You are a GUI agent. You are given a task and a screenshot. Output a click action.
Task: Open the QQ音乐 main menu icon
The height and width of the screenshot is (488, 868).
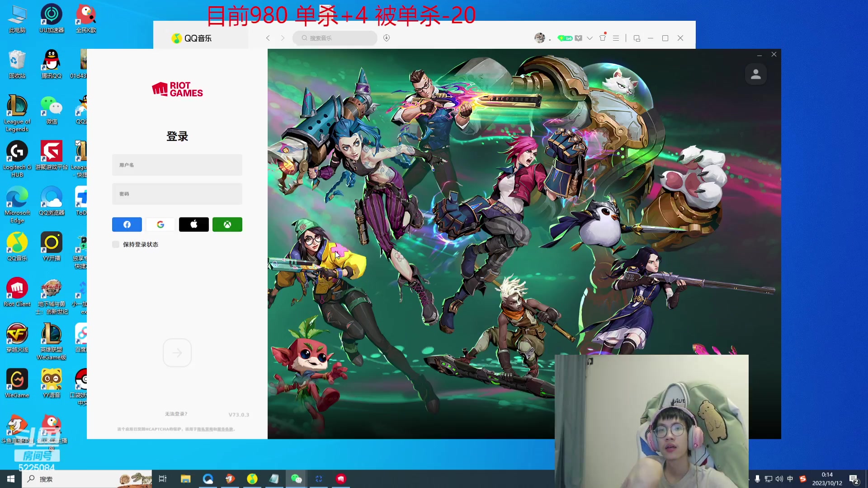pyautogui.click(x=616, y=38)
